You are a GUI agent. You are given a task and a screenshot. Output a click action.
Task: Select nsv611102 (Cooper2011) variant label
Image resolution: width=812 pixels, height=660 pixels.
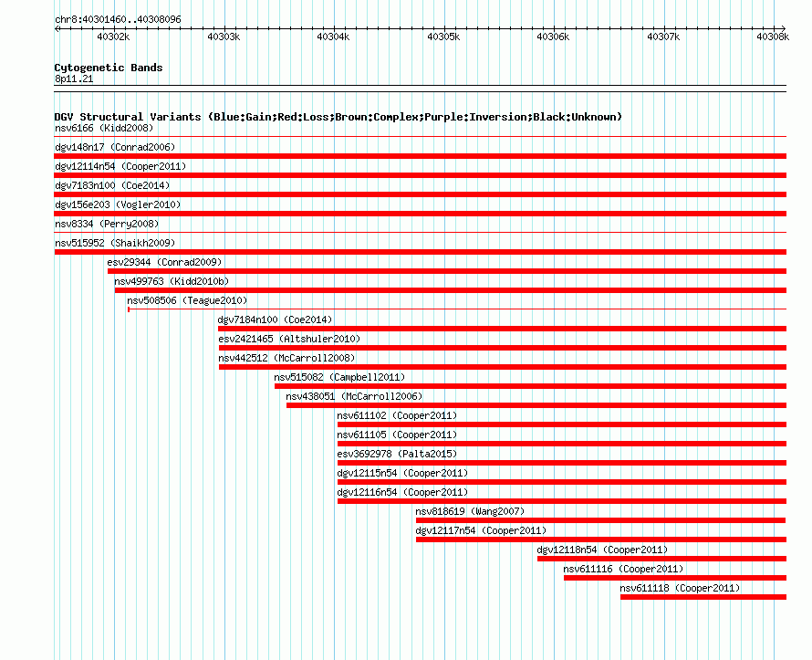point(397,415)
